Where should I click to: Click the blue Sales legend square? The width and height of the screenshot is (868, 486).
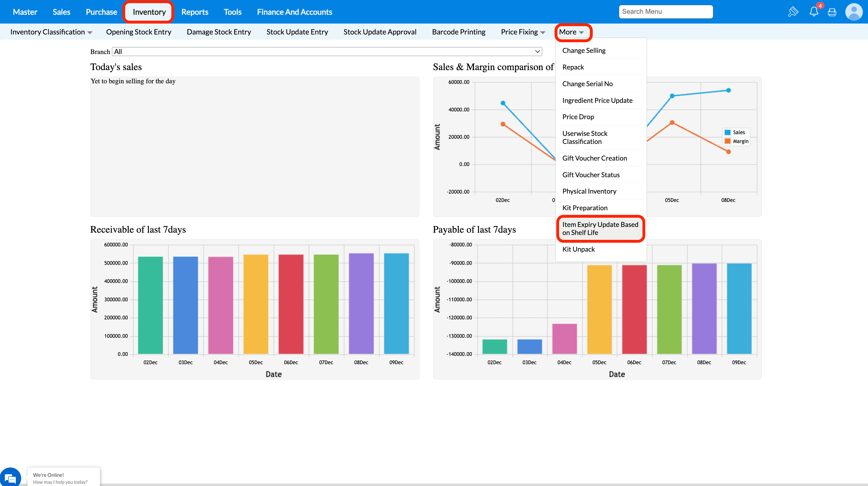click(x=727, y=132)
